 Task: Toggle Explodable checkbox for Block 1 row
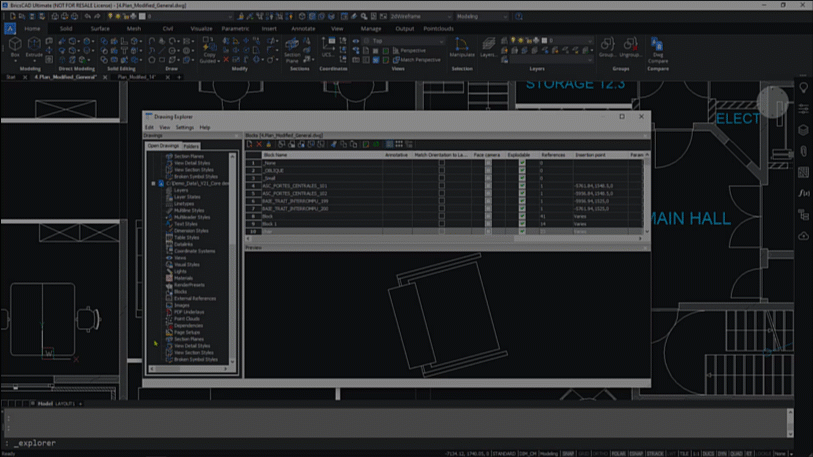coord(522,224)
